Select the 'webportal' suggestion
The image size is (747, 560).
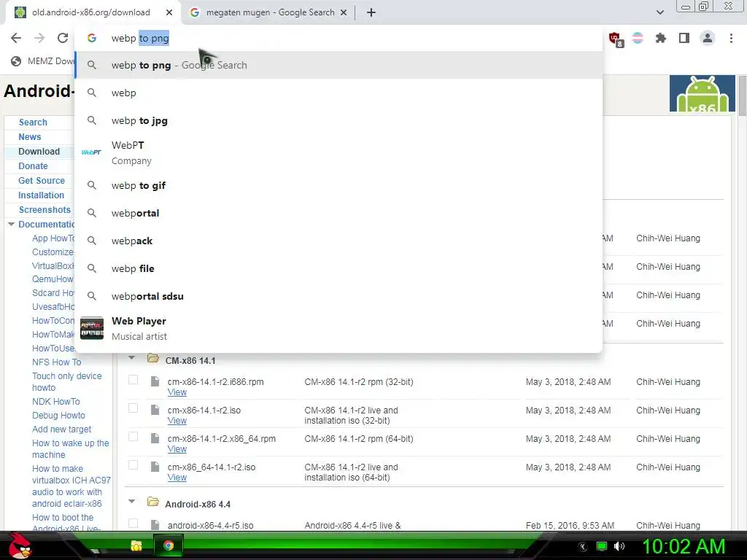[338, 213]
